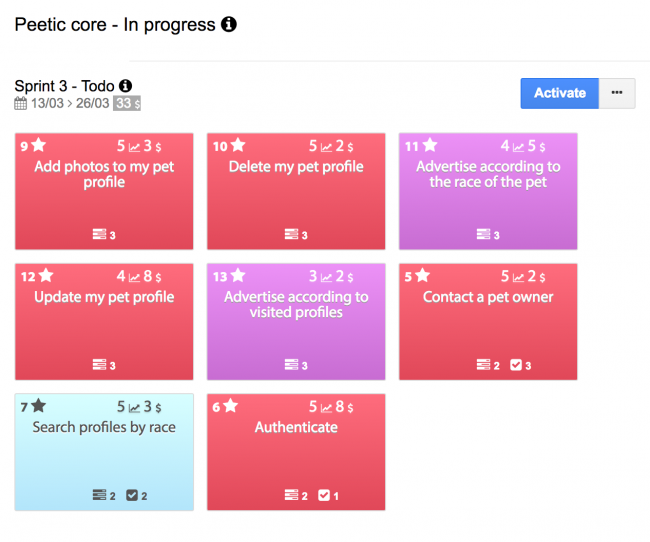Click the 33 $ sprint value badge
Screen dimensions: 650x542
click(127, 103)
